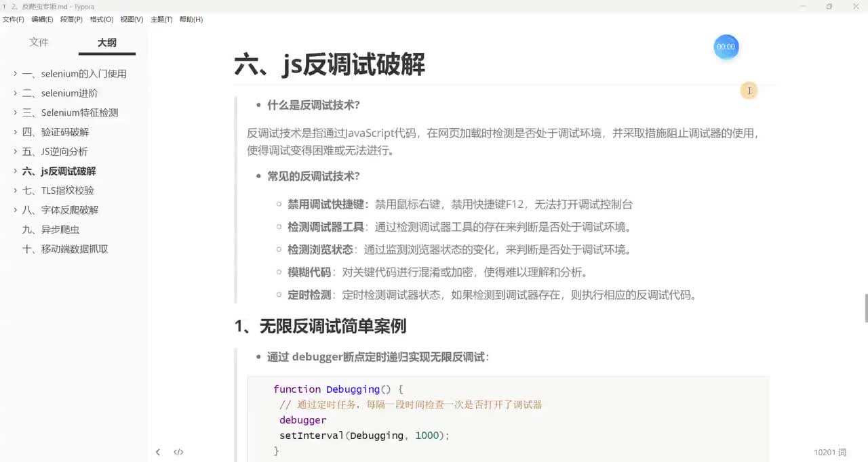Switch to the 大纲 sidebar tab
This screenshot has height=462, width=868.
click(107, 42)
